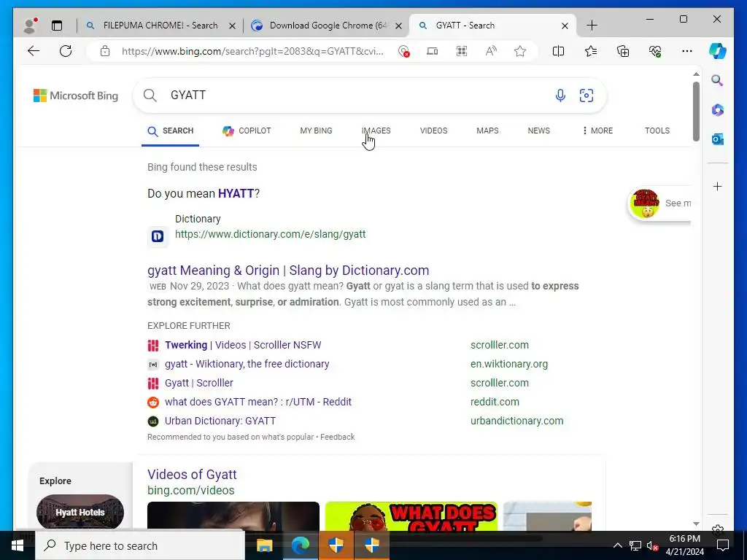Open Videos of Gyatt heading

[x=192, y=474]
